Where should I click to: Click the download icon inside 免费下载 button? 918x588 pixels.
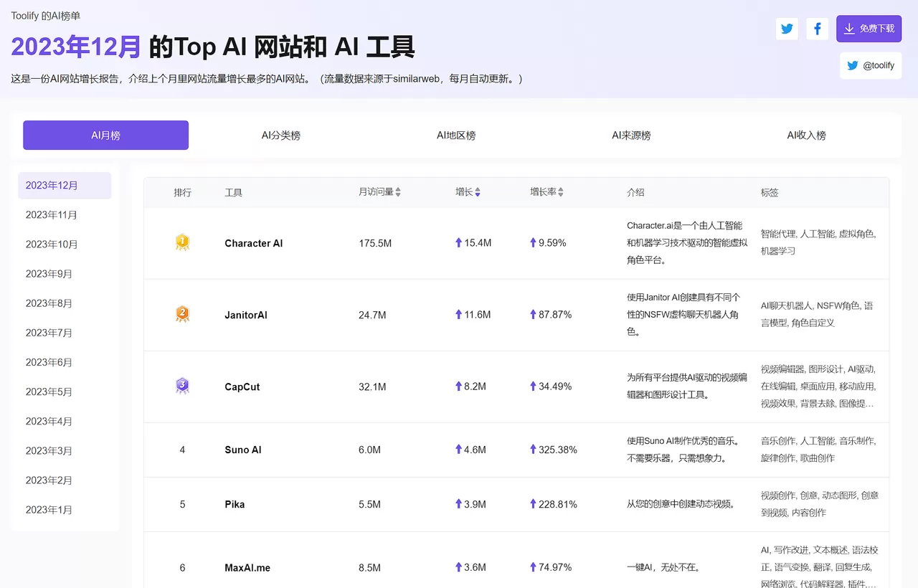click(x=850, y=29)
